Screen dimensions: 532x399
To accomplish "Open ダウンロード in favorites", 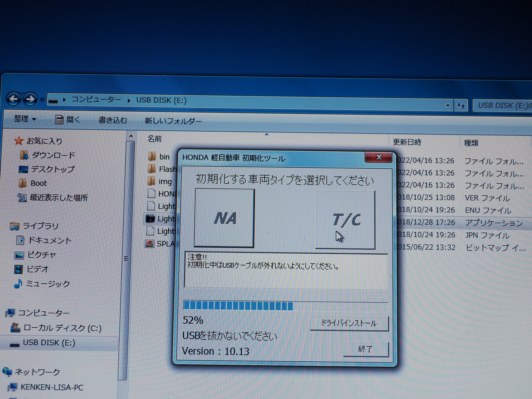I will tap(48, 155).
